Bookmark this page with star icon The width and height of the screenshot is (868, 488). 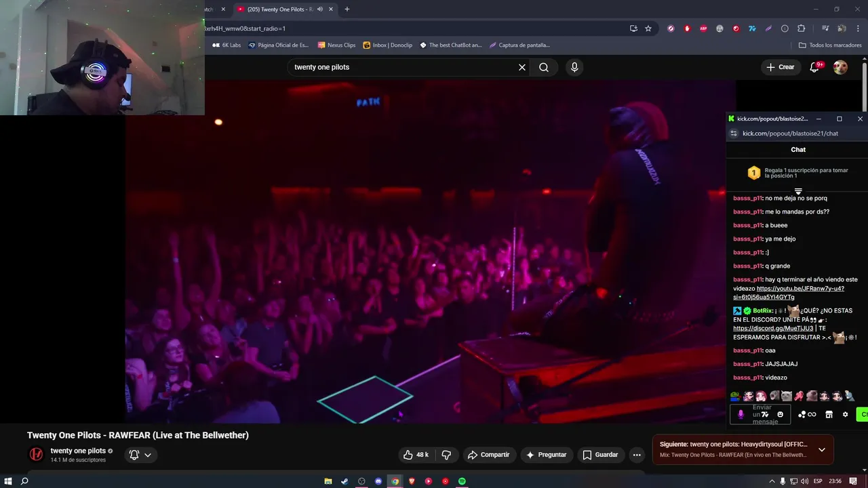[648, 28]
